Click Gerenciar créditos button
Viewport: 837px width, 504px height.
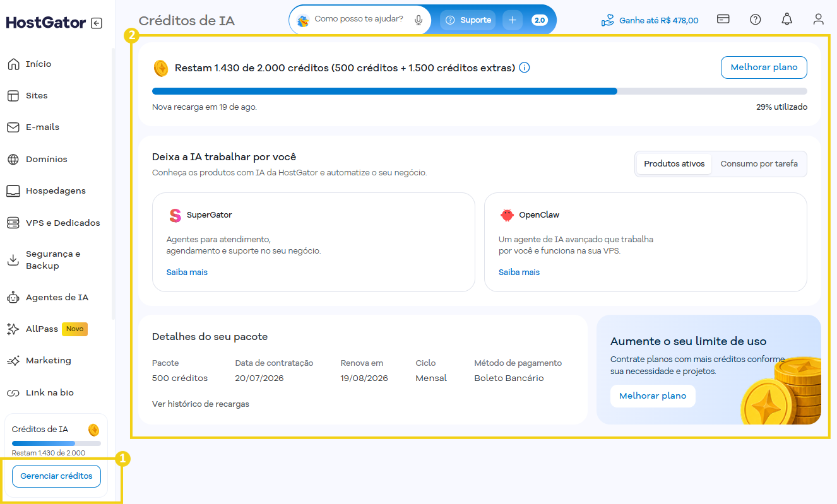(x=56, y=476)
